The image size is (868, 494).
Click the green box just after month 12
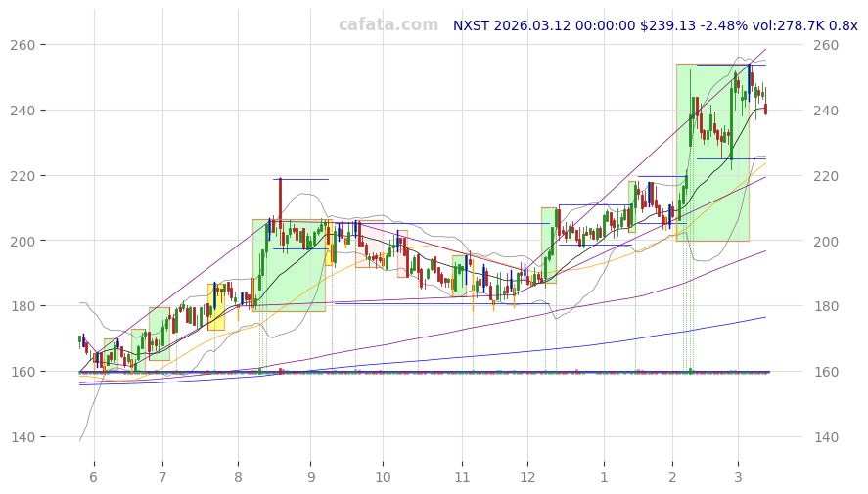pyautogui.click(x=548, y=244)
